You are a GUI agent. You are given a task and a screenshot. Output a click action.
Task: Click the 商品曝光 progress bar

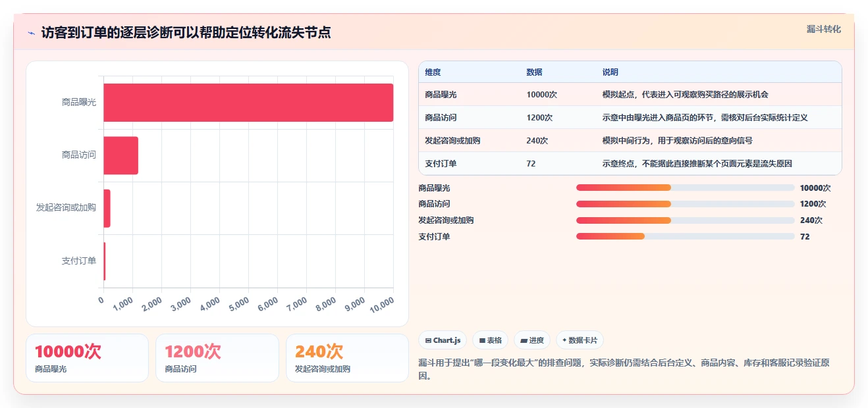[x=685, y=188]
